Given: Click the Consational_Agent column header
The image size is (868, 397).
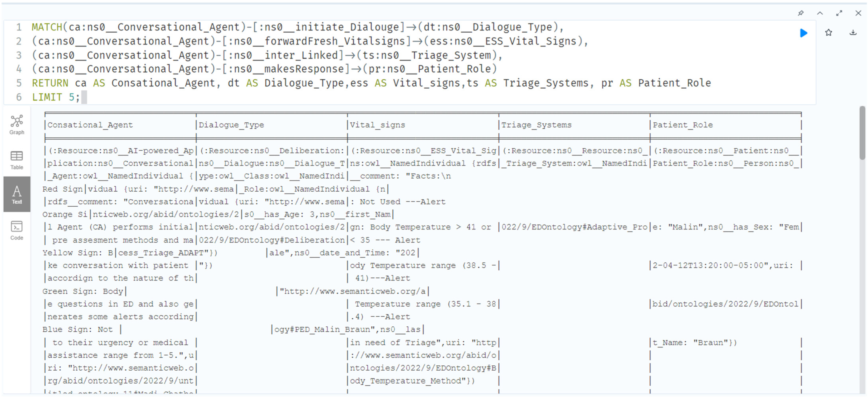Looking at the screenshot, I should click(x=90, y=125).
